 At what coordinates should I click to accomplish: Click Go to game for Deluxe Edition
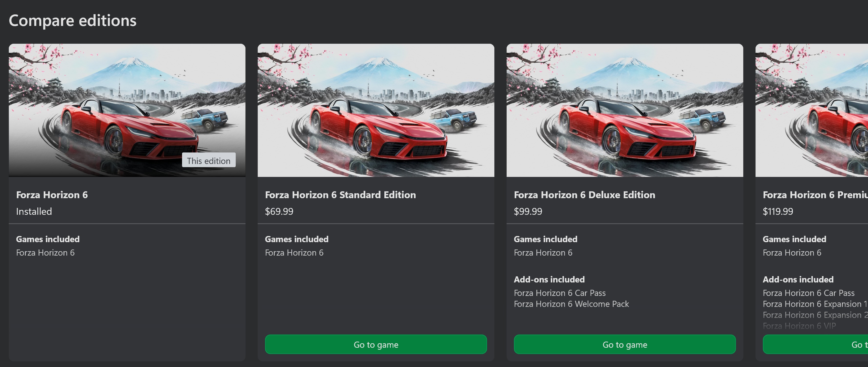[x=625, y=345]
